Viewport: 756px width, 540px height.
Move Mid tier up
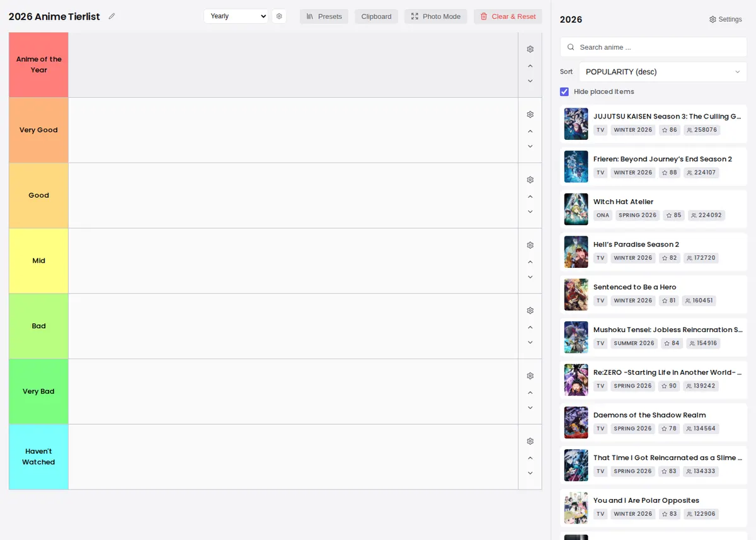tap(530, 261)
